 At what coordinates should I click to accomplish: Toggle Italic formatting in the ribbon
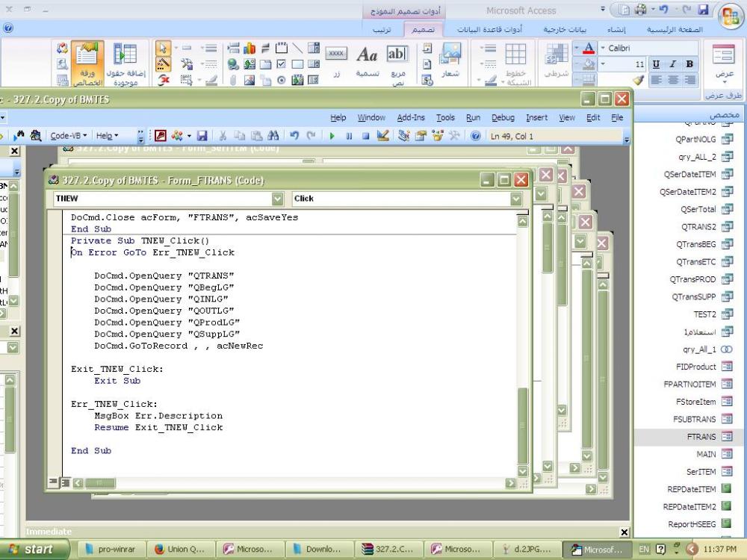coord(673,63)
